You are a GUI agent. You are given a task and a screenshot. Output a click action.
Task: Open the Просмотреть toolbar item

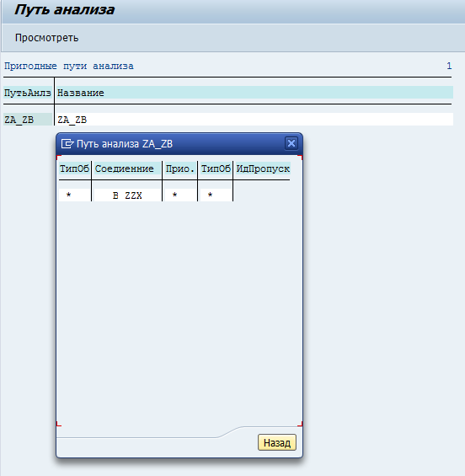point(46,38)
